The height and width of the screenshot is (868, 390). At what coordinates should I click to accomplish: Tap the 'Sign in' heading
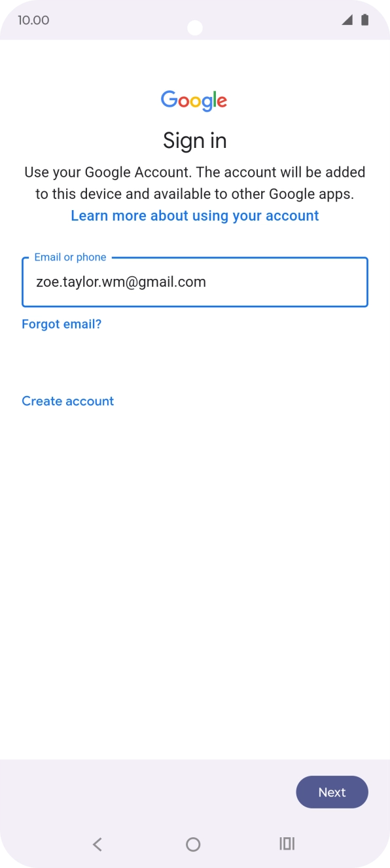(195, 141)
